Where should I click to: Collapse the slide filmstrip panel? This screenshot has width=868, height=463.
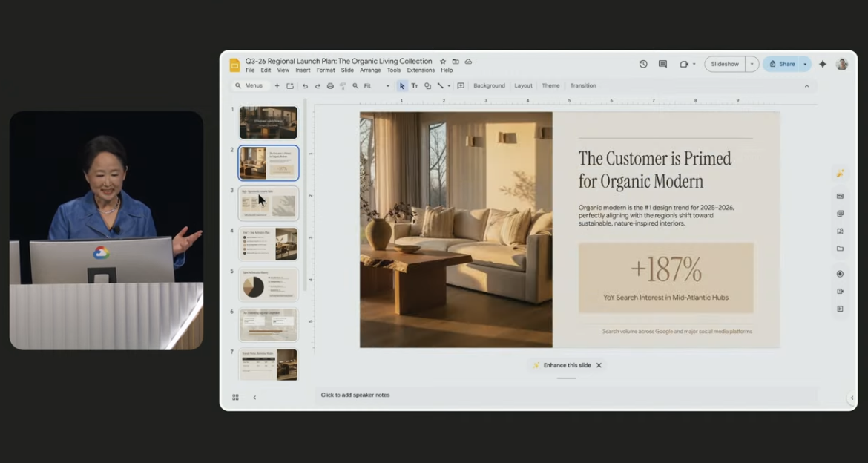tap(254, 398)
